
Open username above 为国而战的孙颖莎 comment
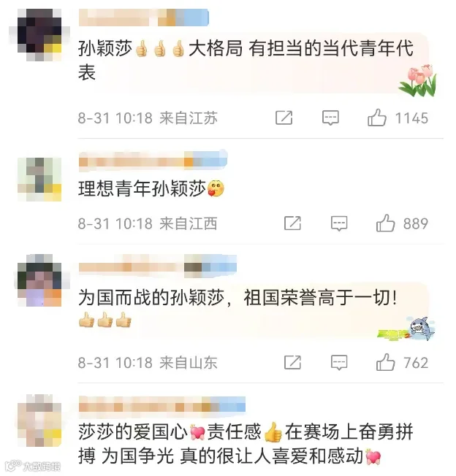tap(158, 266)
